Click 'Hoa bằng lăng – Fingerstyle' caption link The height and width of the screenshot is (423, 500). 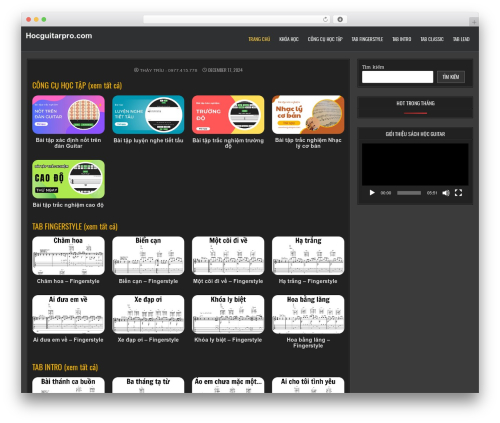tap(308, 343)
